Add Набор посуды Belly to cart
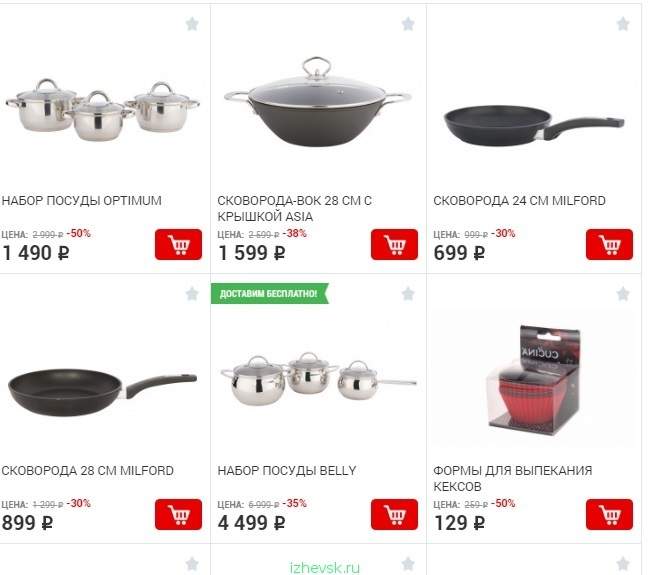Screen dimensions: 652x575 (394, 515)
